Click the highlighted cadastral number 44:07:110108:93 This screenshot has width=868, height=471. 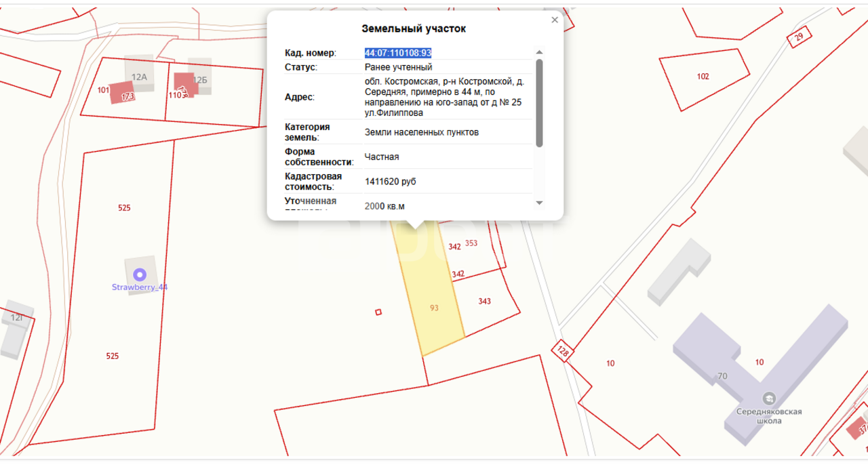[x=398, y=53]
